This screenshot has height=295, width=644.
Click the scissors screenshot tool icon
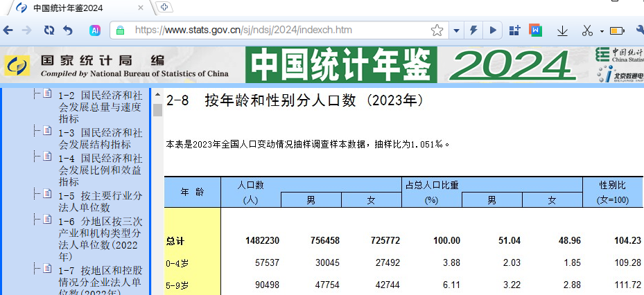pyautogui.click(x=587, y=30)
